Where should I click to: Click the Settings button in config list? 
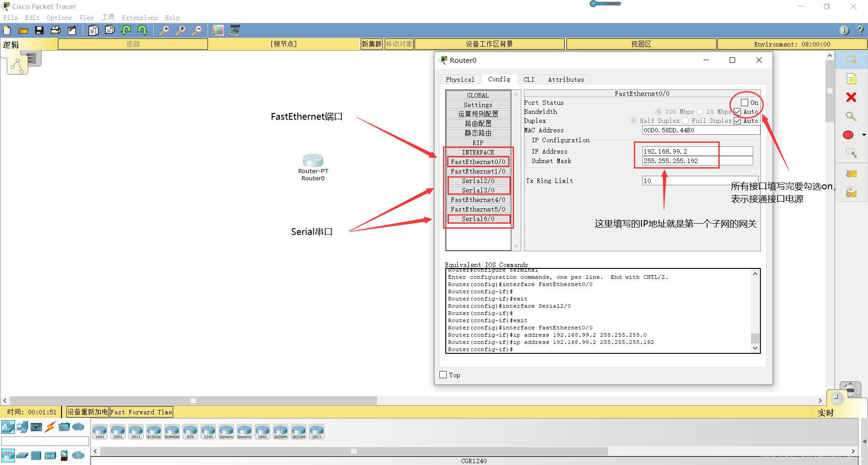pos(478,104)
